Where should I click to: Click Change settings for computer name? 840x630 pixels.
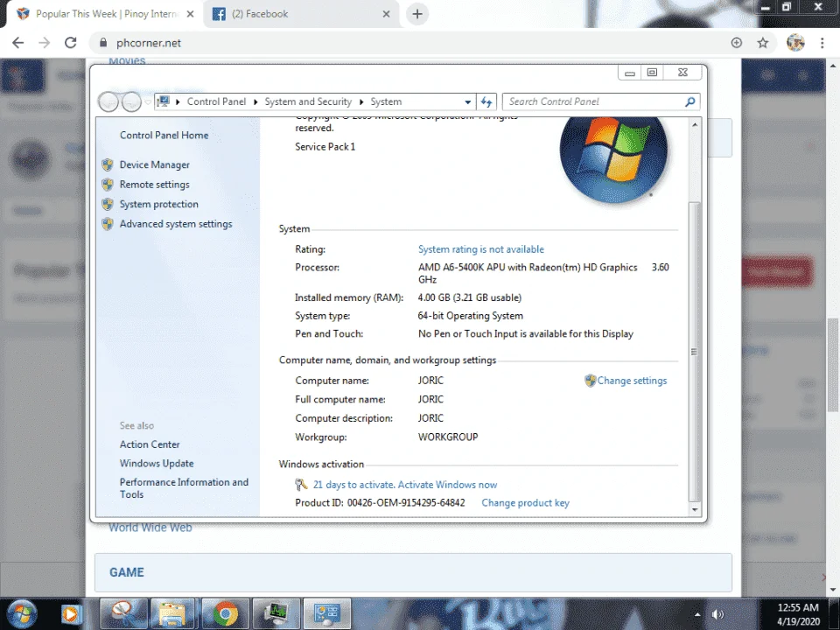632,381
